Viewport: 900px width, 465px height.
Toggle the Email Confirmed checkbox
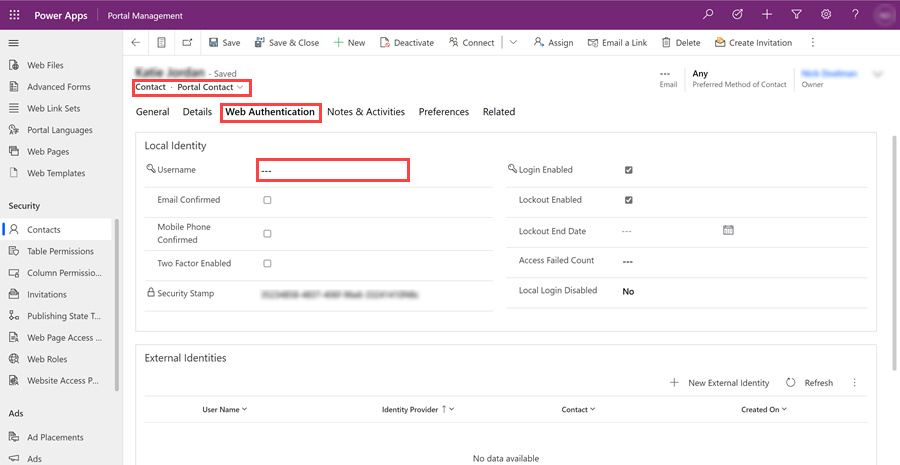click(x=267, y=200)
